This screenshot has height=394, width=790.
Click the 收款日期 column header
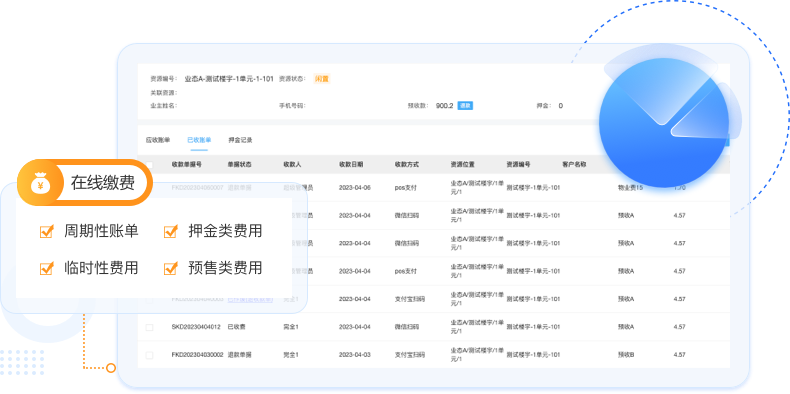point(351,165)
